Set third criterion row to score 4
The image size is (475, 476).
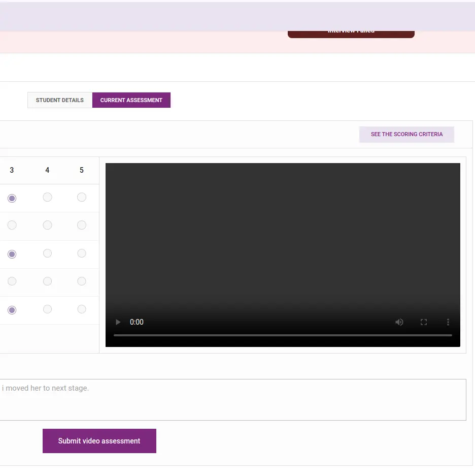[x=47, y=253]
